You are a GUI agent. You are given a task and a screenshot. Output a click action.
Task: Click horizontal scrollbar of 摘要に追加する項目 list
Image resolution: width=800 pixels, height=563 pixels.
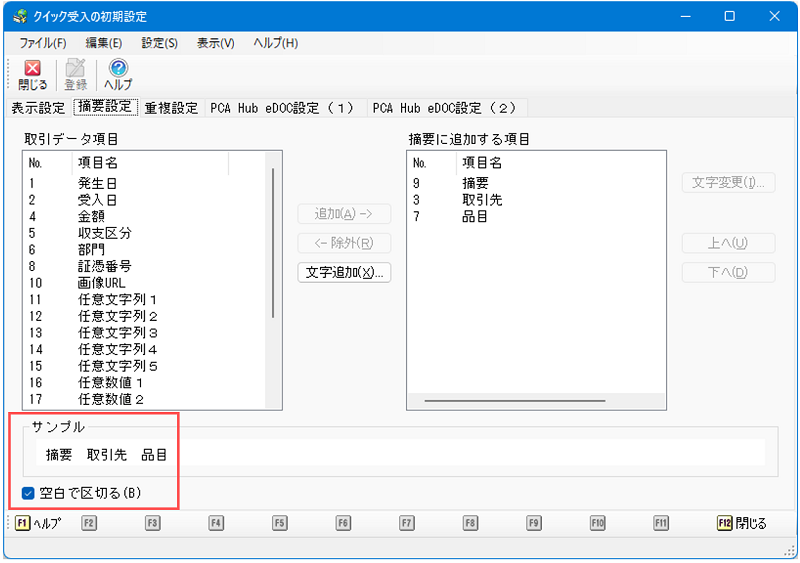[515, 401]
